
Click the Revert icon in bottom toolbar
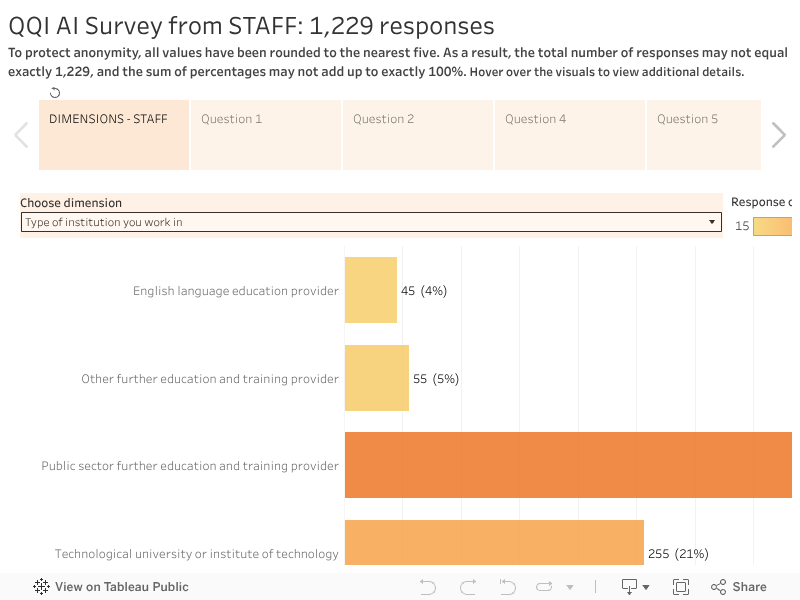pos(507,587)
